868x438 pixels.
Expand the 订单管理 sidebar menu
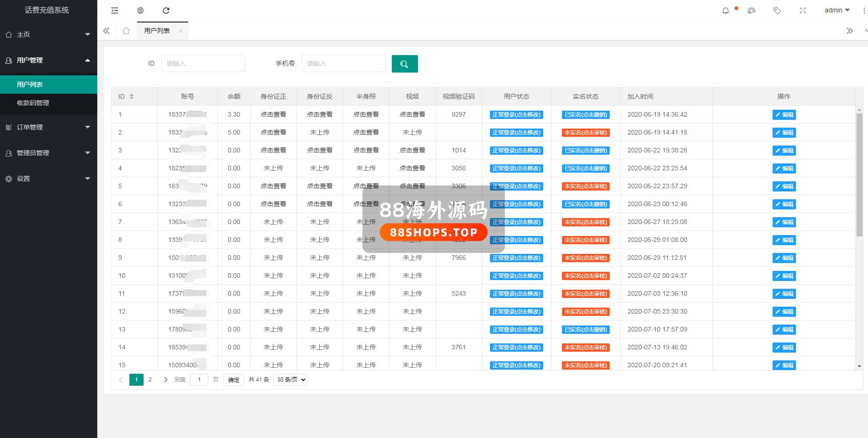(x=48, y=127)
